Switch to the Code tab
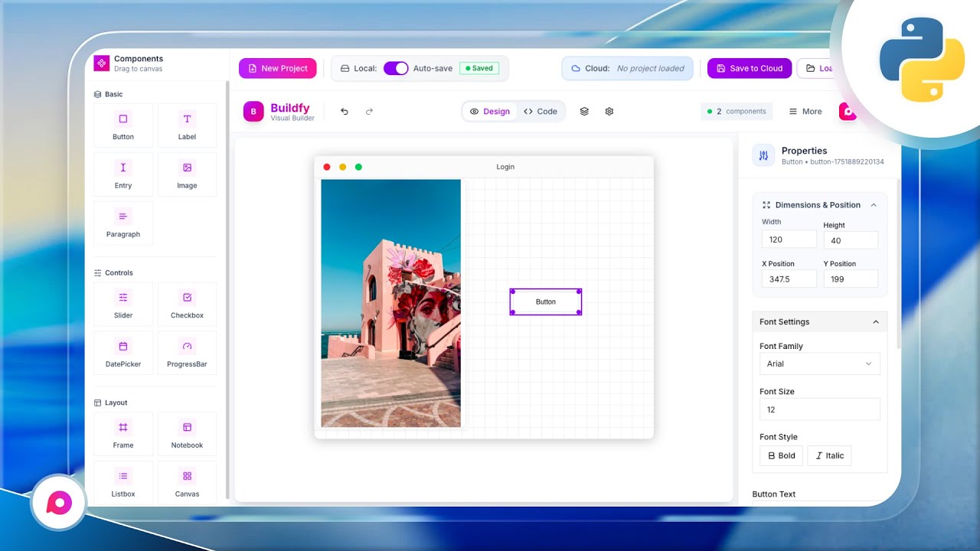Viewport: 980px width, 551px height. (x=541, y=112)
